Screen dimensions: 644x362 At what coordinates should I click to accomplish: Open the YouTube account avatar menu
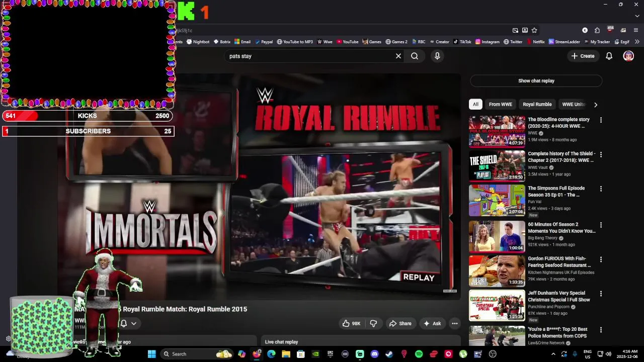[x=628, y=56]
